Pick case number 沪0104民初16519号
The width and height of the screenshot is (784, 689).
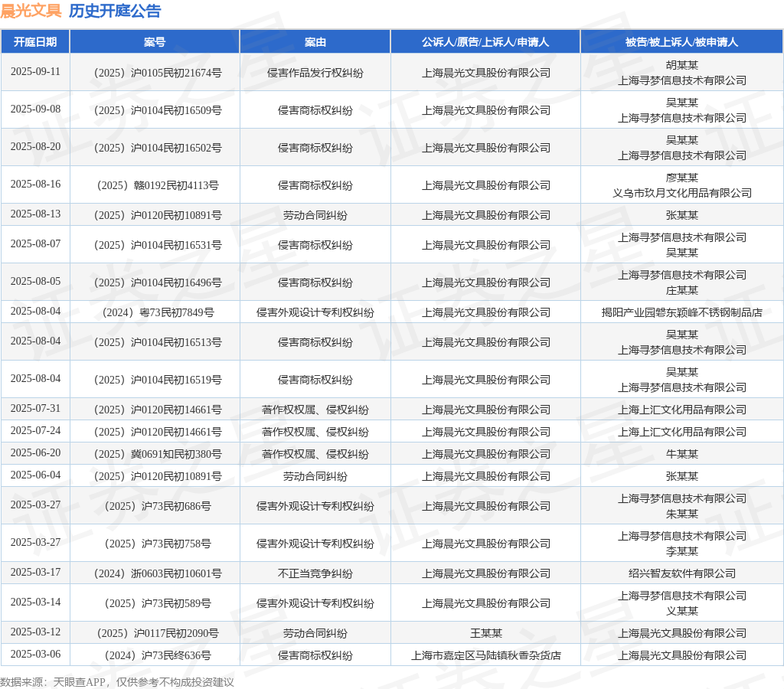click(x=158, y=380)
